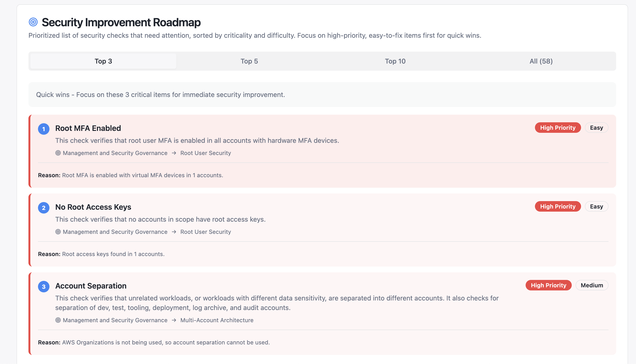Click the category target icon under Root MFA Enabled
The width and height of the screenshot is (636, 364).
coord(58,153)
